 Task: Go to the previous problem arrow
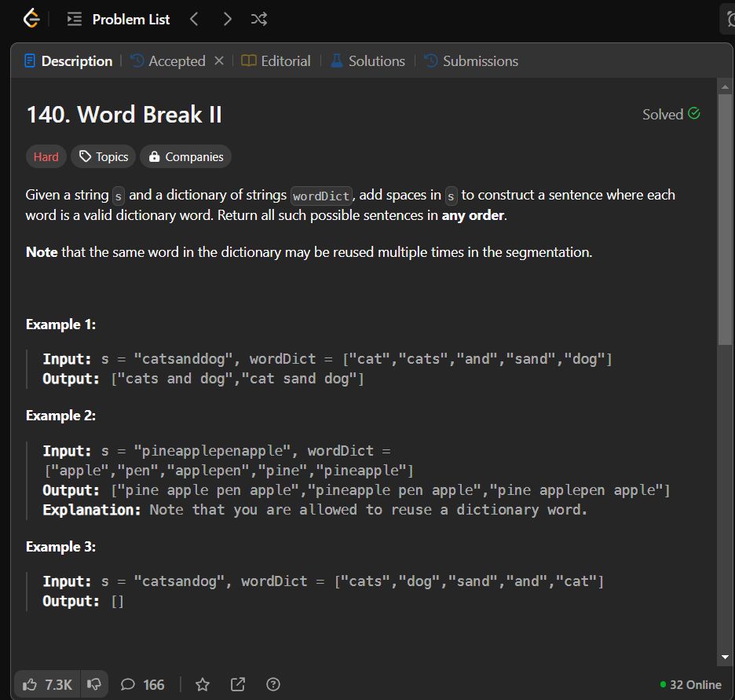click(195, 19)
